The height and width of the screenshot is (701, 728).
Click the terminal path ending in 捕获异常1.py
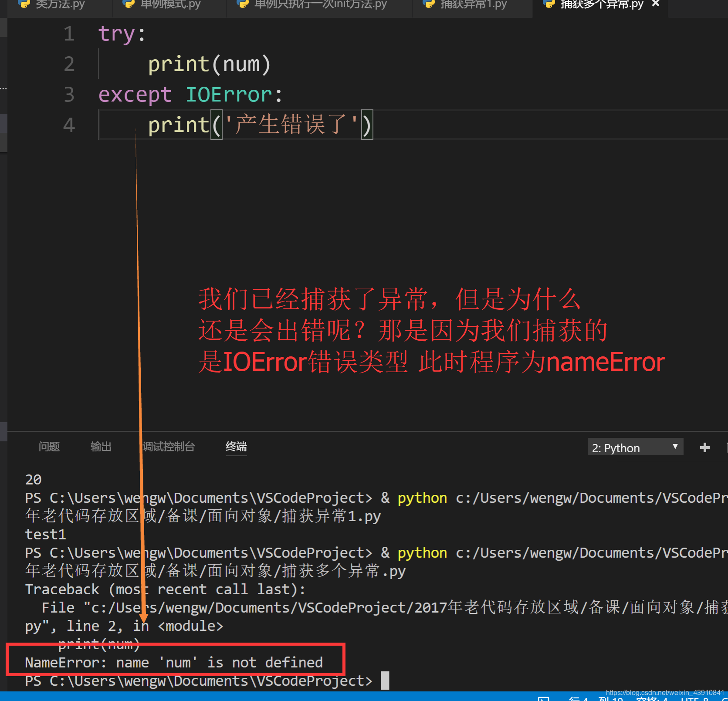pyautogui.click(x=203, y=516)
